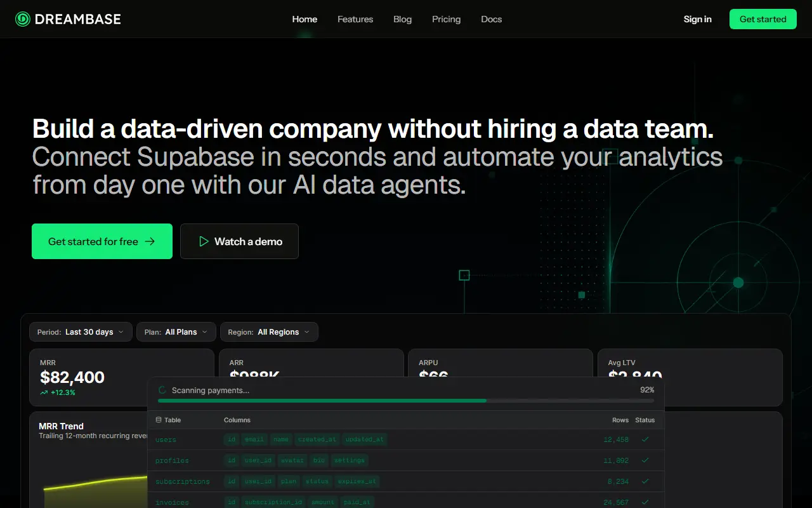Open the Features nav item
Viewport: 812px width, 508px height.
(355, 19)
